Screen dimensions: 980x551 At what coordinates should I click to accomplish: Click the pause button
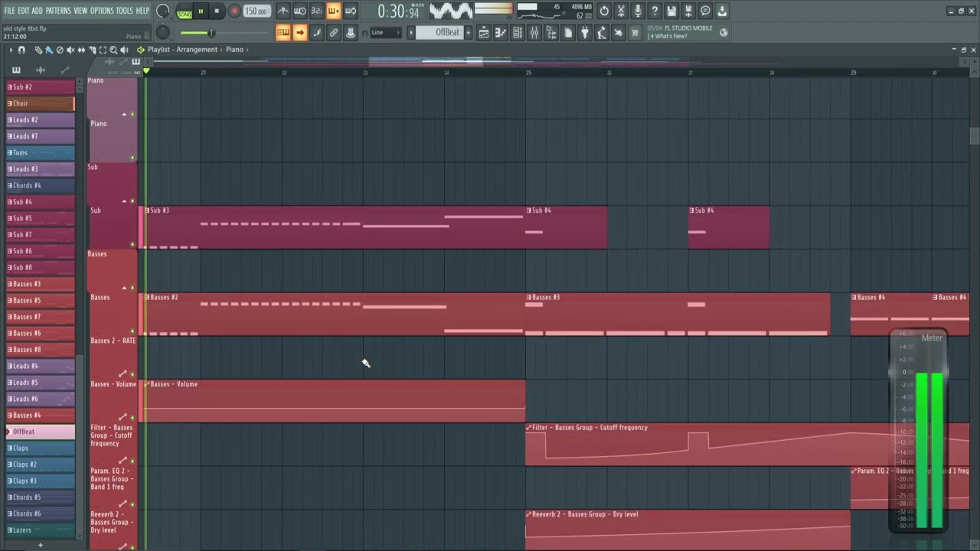coord(201,11)
